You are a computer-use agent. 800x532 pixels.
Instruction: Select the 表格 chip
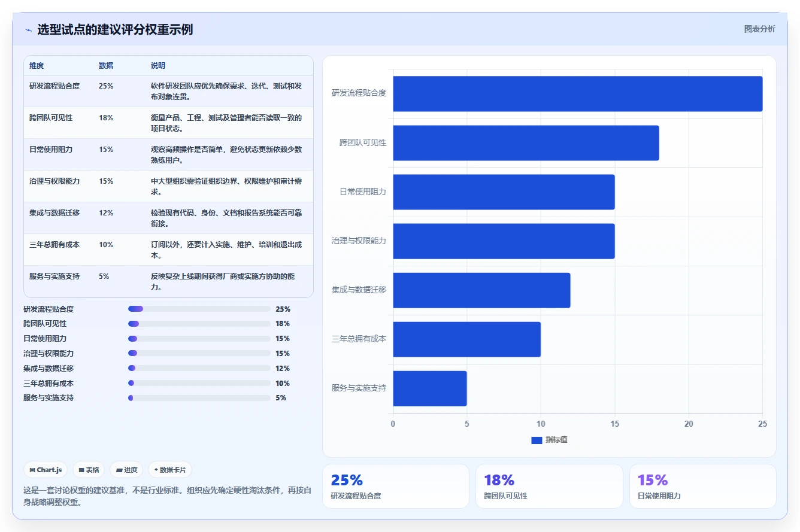[89, 470]
